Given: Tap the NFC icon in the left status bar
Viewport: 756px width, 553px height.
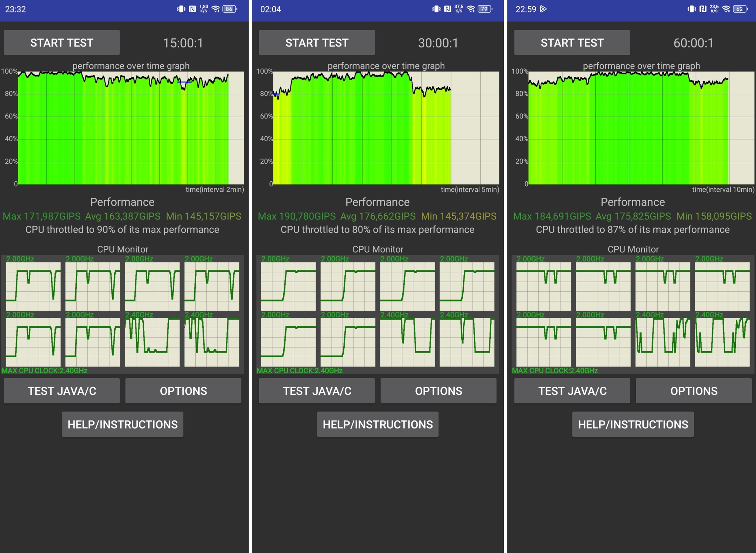Looking at the screenshot, I should [192, 9].
